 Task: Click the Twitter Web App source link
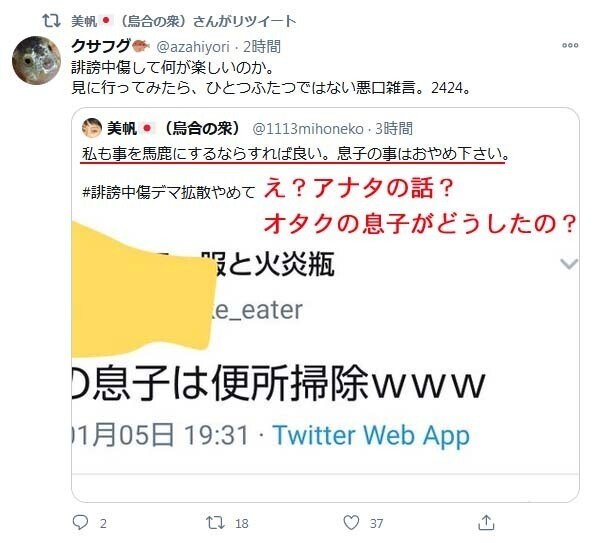tap(371, 435)
